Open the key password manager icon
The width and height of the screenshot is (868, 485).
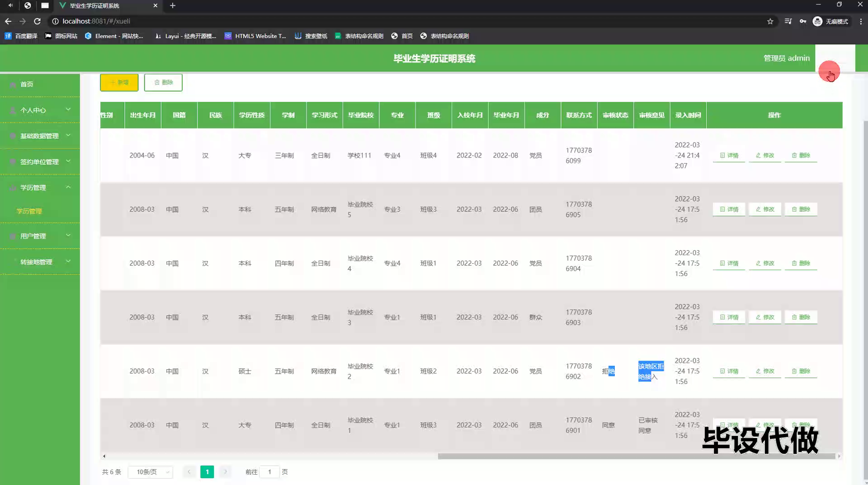(x=803, y=21)
